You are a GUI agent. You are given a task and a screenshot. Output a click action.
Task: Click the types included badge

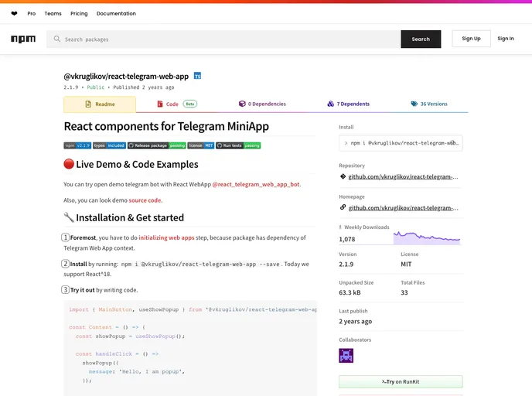tap(109, 145)
